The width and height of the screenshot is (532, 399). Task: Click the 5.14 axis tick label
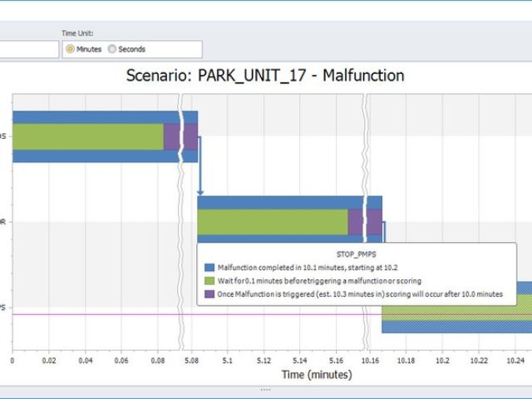point(300,360)
